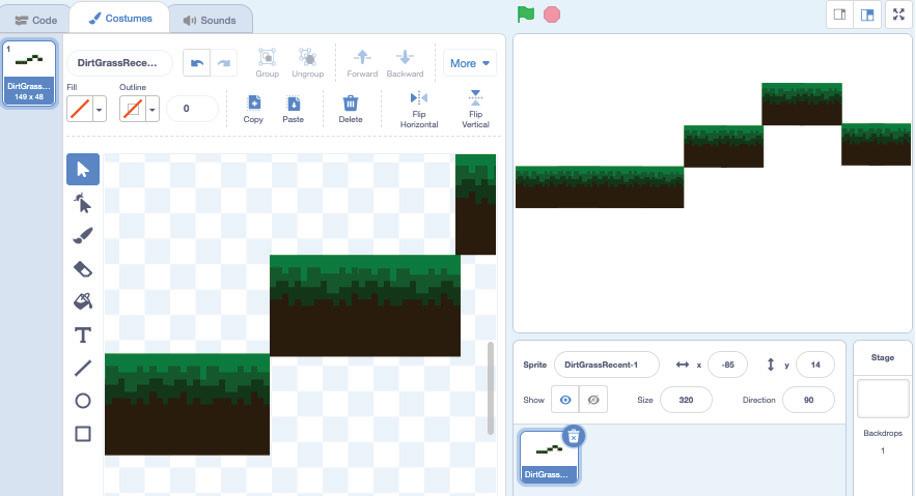This screenshot has width=916, height=496.
Task: Edit the costume name field
Action: pos(120,63)
